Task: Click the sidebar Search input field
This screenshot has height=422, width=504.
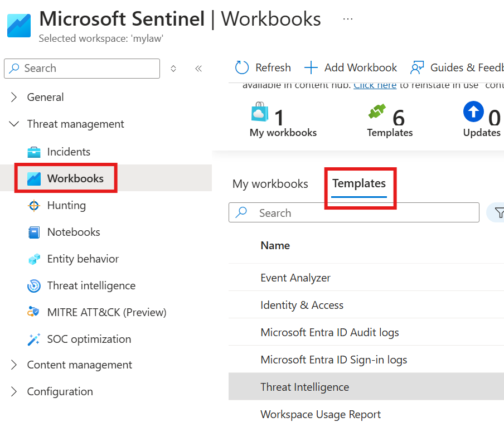Action: pyautogui.click(x=82, y=69)
